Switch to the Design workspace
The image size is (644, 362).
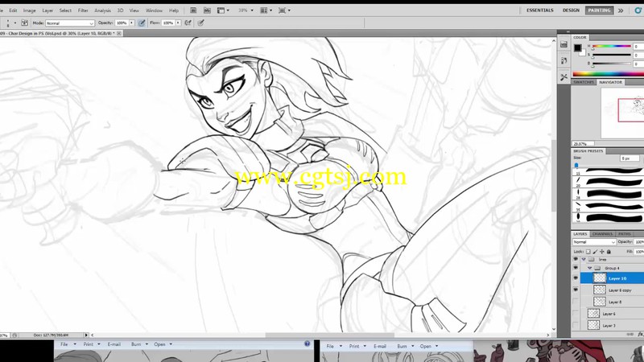pyautogui.click(x=571, y=10)
